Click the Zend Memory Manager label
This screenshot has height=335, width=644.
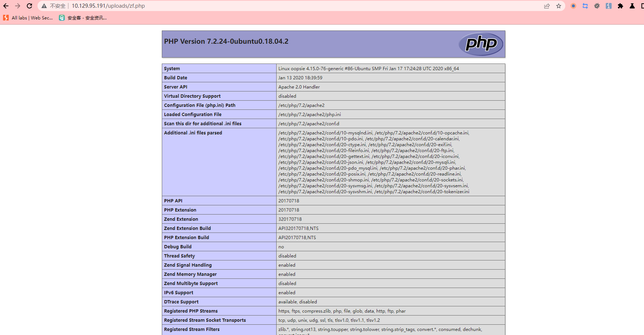point(190,274)
